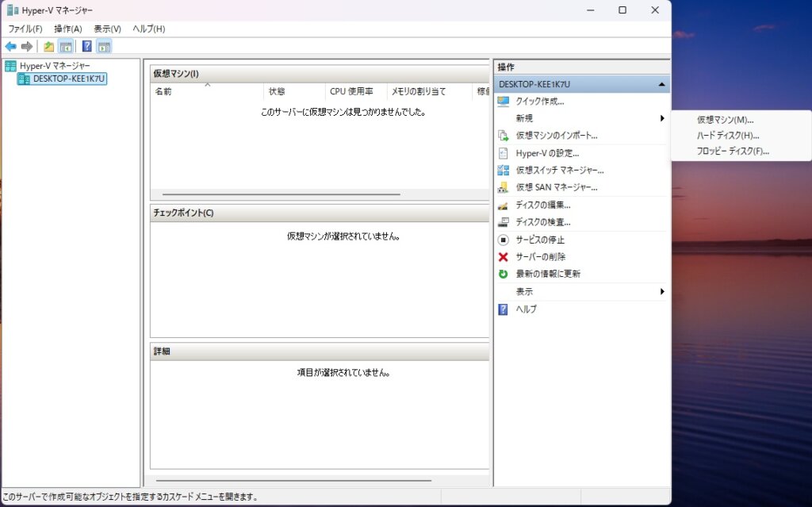The height and width of the screenshot is (507, 812).
Task: Click the Forward arrow toolbar icon
Action: [26, 47]
